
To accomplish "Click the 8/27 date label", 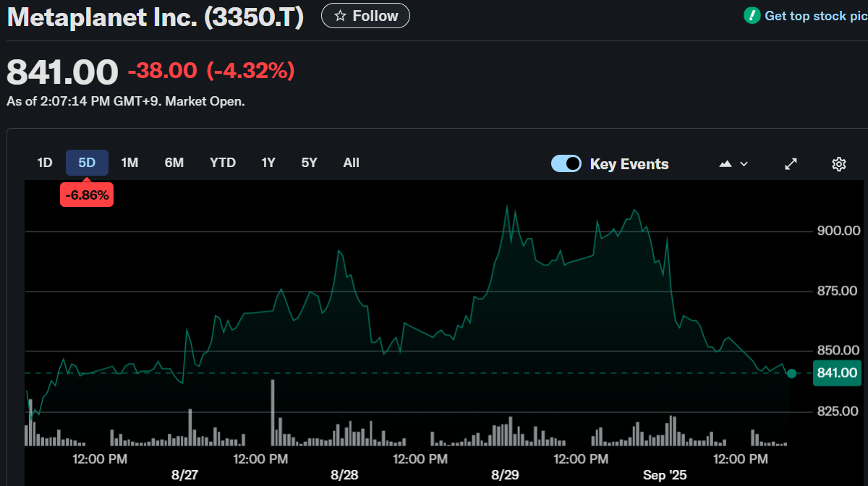I will click(x=185, y=475).
